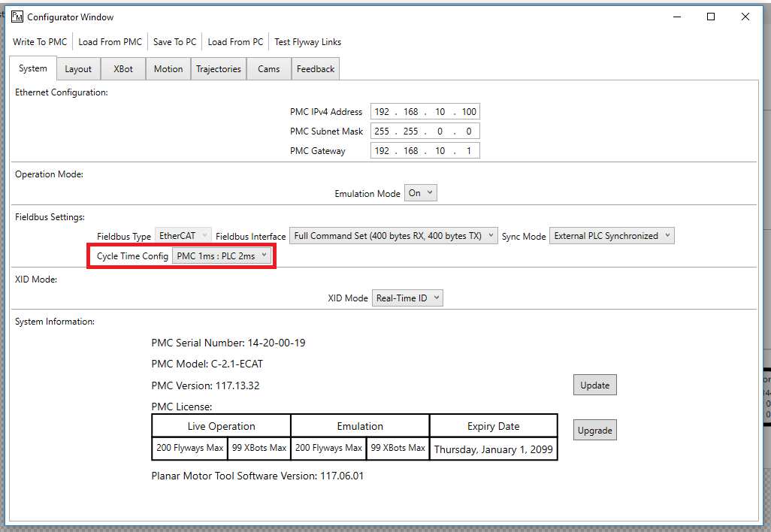Viewport: 771px width, 532px height.
Task: Open the Feedback tab
Action: pos(316,69)
